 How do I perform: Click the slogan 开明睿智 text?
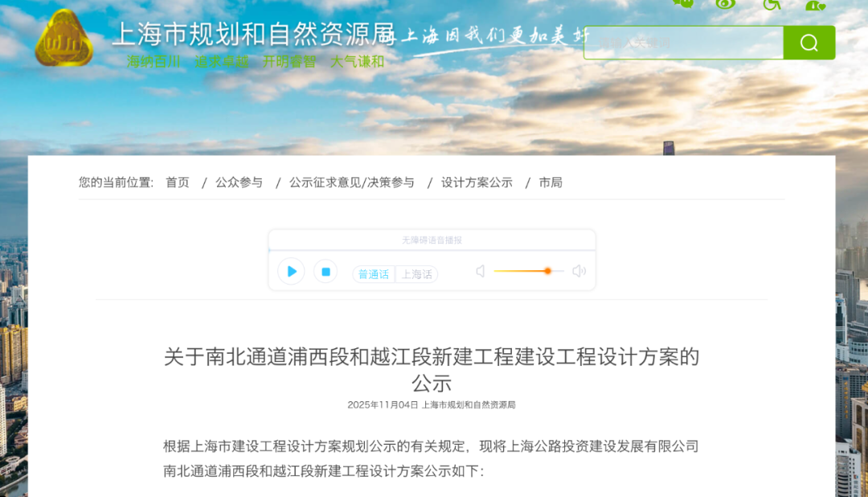[289, 61]
